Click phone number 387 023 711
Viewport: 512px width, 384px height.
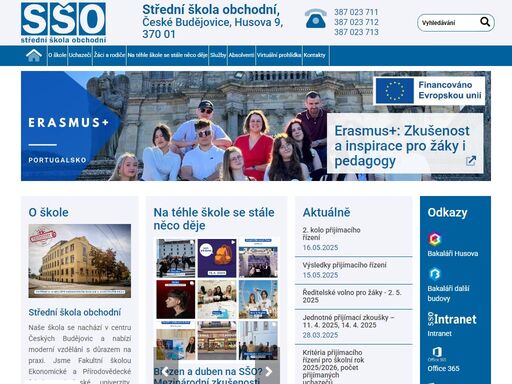click(x=356, y=12)
